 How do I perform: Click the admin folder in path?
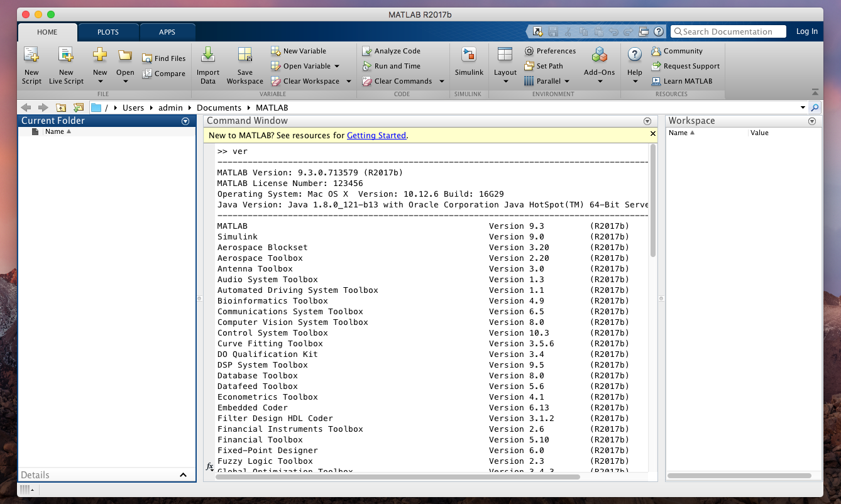170,107
